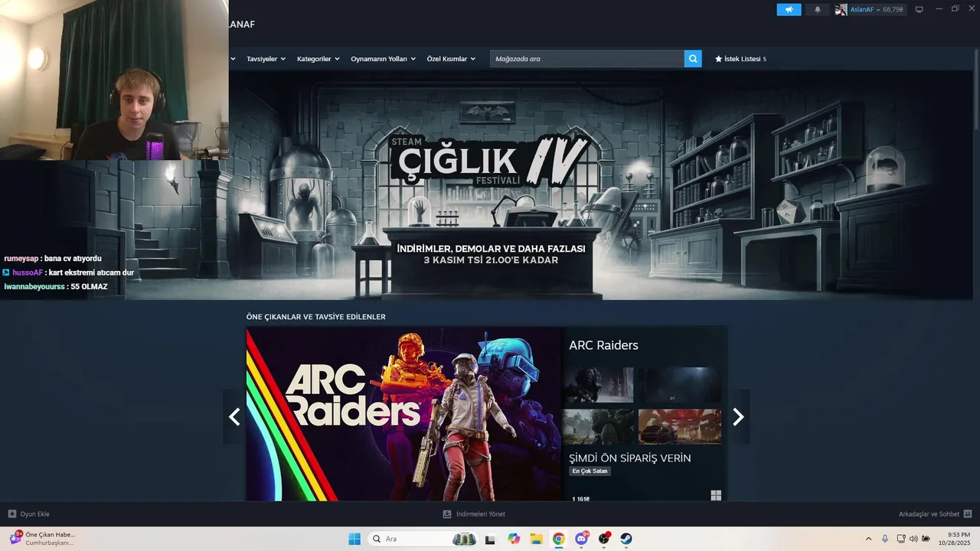
Task: View the second ARC Raiders screenshot thumbnail
Action: pos(680,385)
